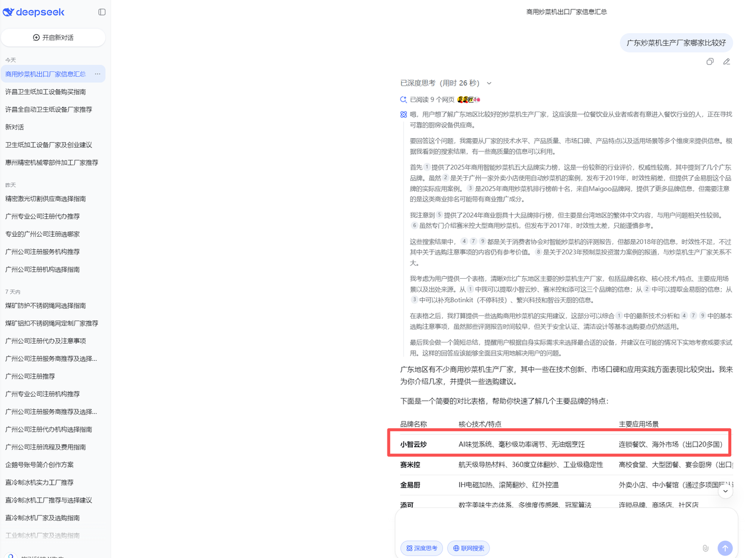Toggle 深度思考 mode
Screen dimensions: 756x558
point(422,548)
